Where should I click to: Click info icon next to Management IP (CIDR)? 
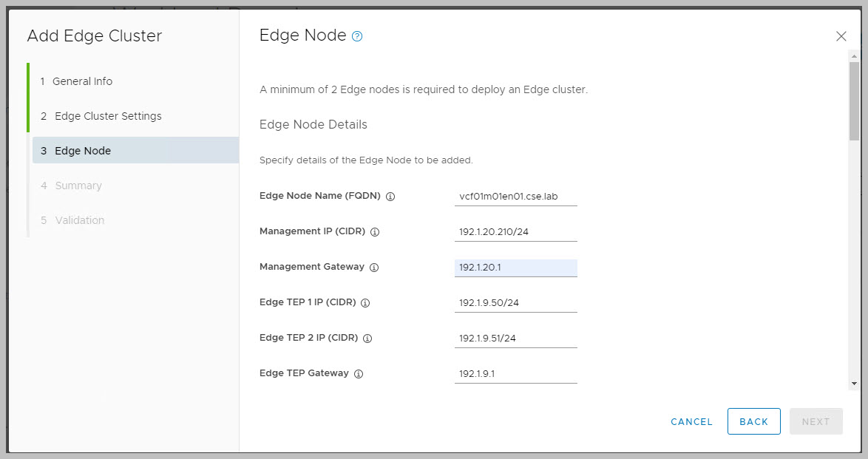click(x=374, y=232)
